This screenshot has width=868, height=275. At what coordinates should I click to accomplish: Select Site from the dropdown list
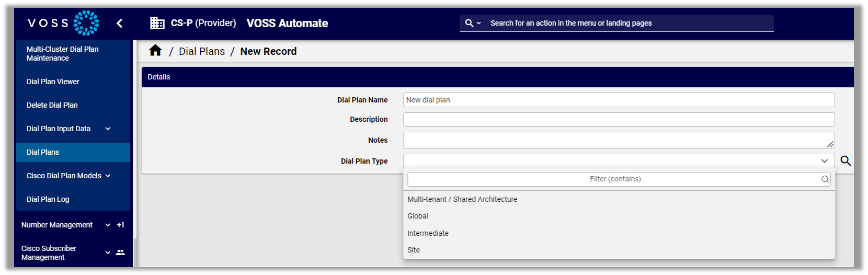pos(414,250)
